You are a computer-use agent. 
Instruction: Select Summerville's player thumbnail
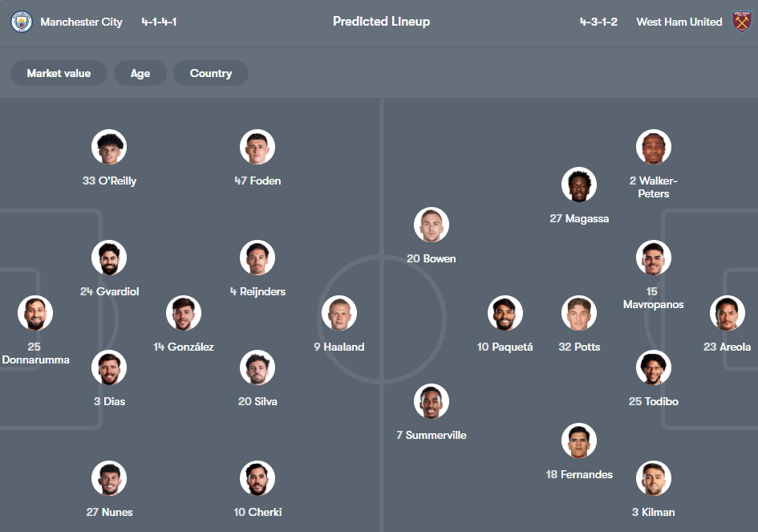coord(431,401)
